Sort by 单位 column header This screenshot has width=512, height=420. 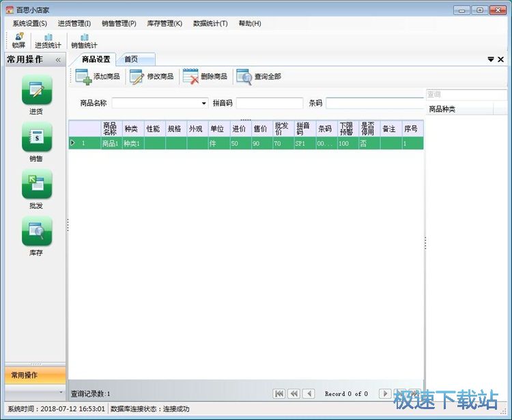(219, 128)
